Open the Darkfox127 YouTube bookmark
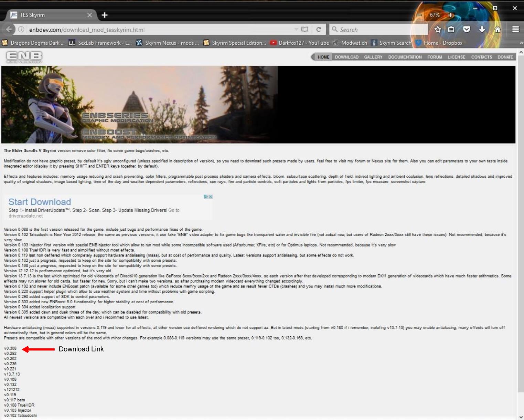The height and width of the screenshot is (420, 524). pos(300,43)
